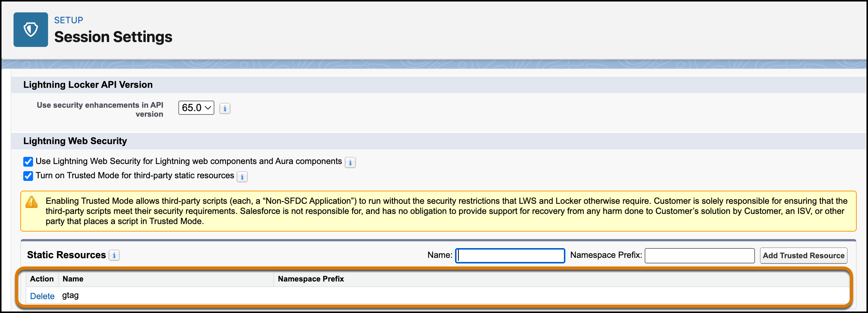Click the info icon beside API version dropdown

225,108
